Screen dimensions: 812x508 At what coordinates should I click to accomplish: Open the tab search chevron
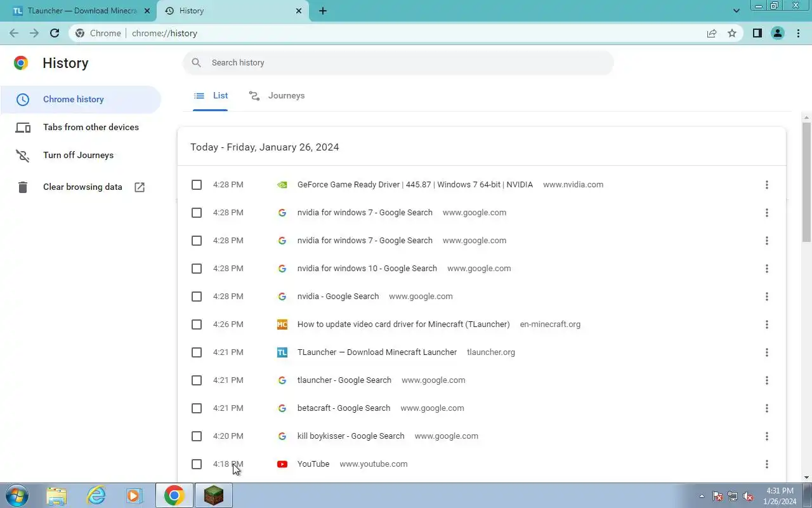(x=737, y=11)
